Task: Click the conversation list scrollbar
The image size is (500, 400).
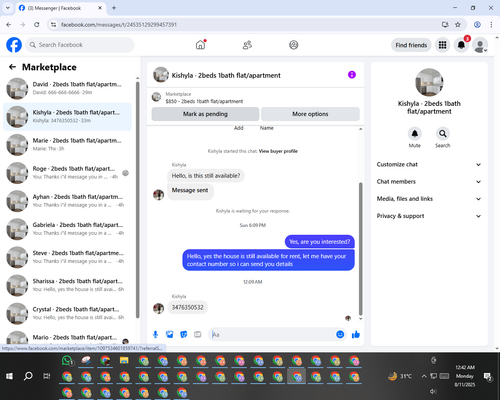Action: (x=137, y=200)
